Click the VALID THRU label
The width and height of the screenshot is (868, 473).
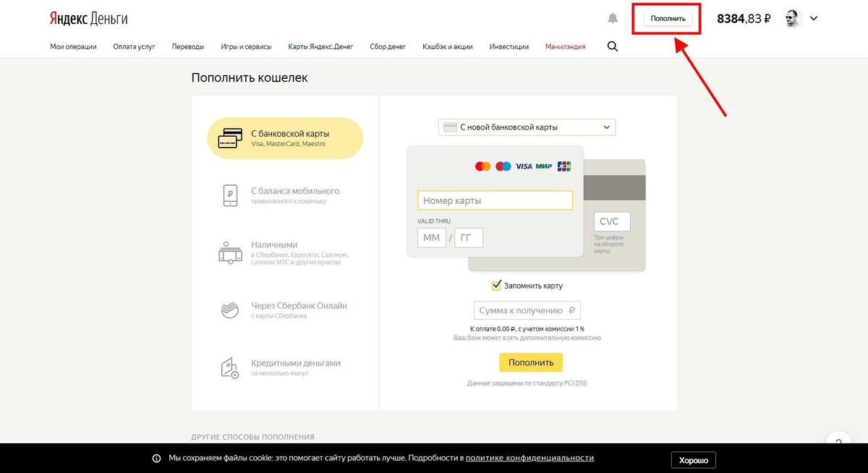434,221
